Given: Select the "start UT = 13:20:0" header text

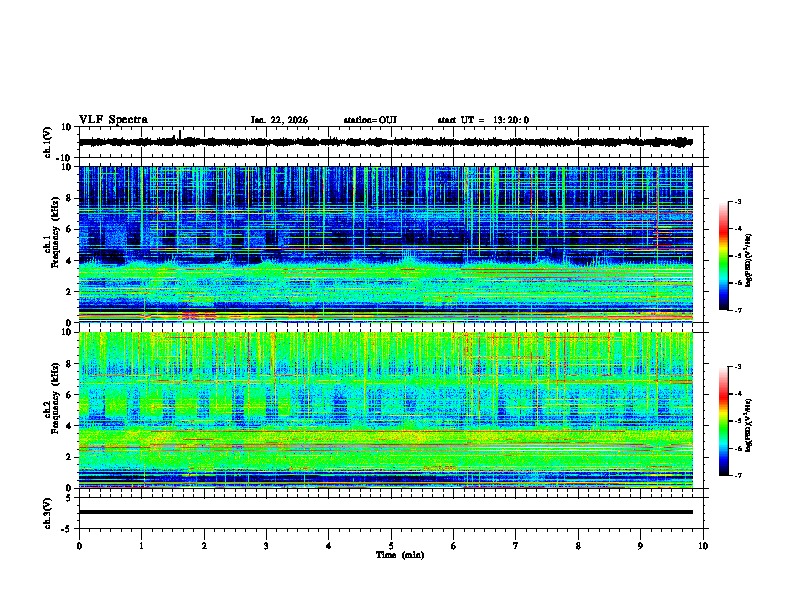Looking at the screenshot, I should pyautogui.click(x=483, y=120).
